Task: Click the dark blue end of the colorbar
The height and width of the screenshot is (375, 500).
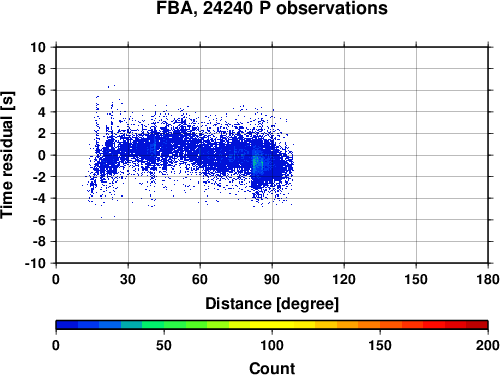Action: [x=67, y=325]
